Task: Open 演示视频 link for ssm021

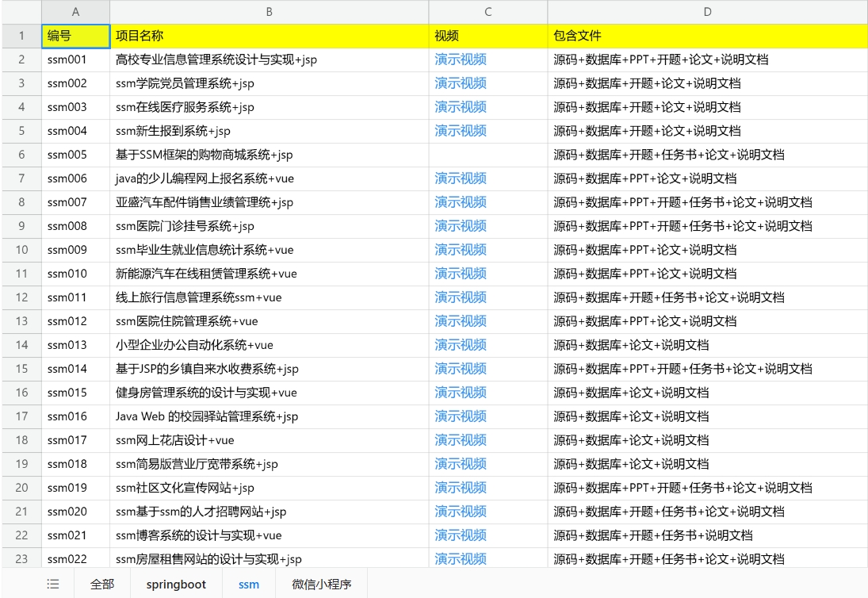Action: [x=461, y=535]
